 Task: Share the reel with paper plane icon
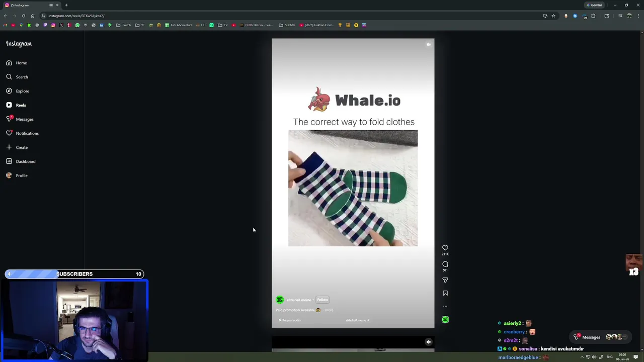click(x=445, y=280)
